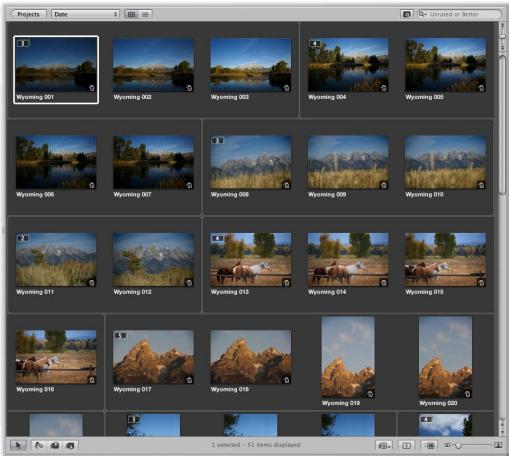509x456 pixels.
Task: Select the Wyoming 006 thumbnail
Action: click(x=56, y=162)
